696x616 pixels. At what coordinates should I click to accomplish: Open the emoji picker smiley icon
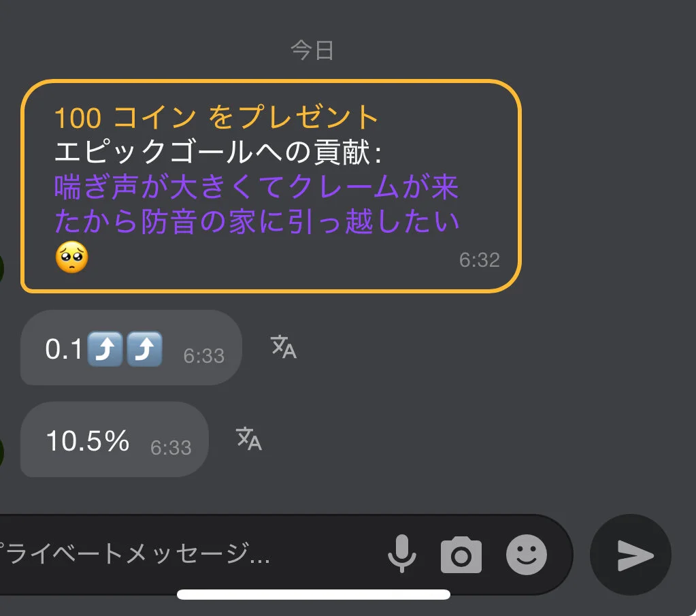point(527,555)
